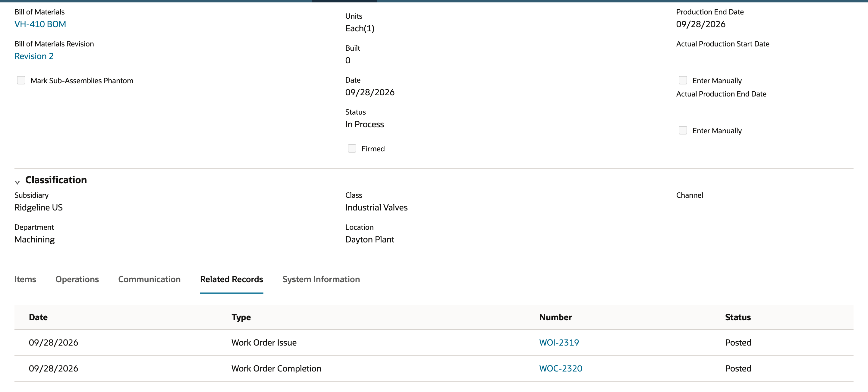Toggle Mark Sub-Assemblies Phantom checkbox

click(x=21, y=80)
